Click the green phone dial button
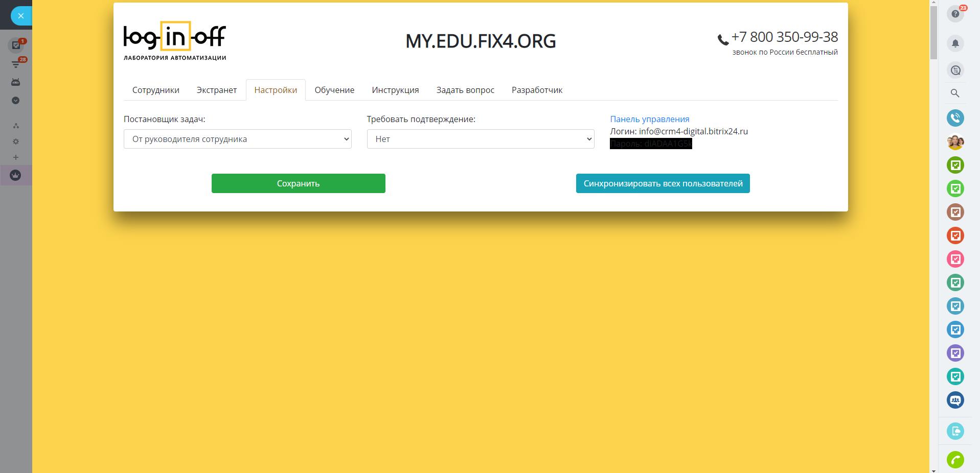The width and height of the screenshot is (980, 473). [x=955, y=460]
